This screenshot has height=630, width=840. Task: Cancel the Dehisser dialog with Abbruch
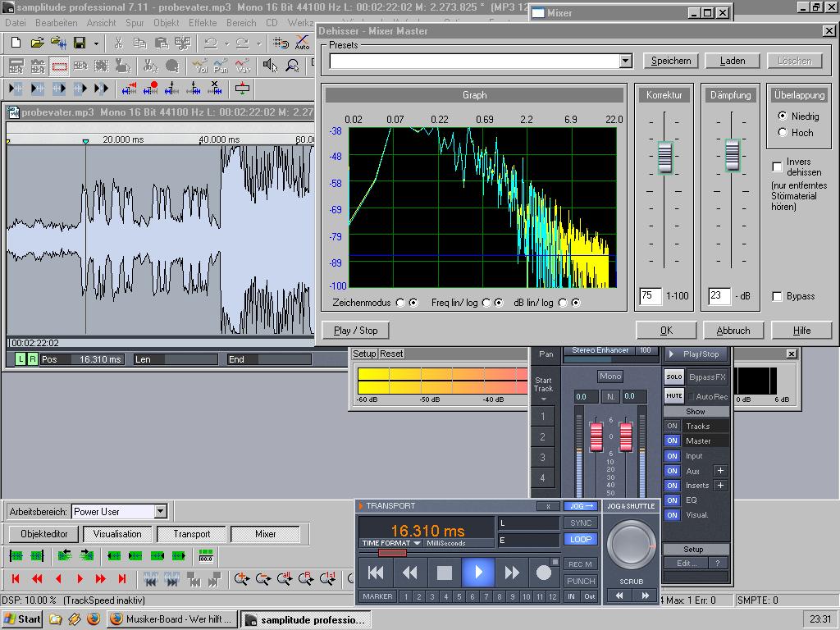733,331
